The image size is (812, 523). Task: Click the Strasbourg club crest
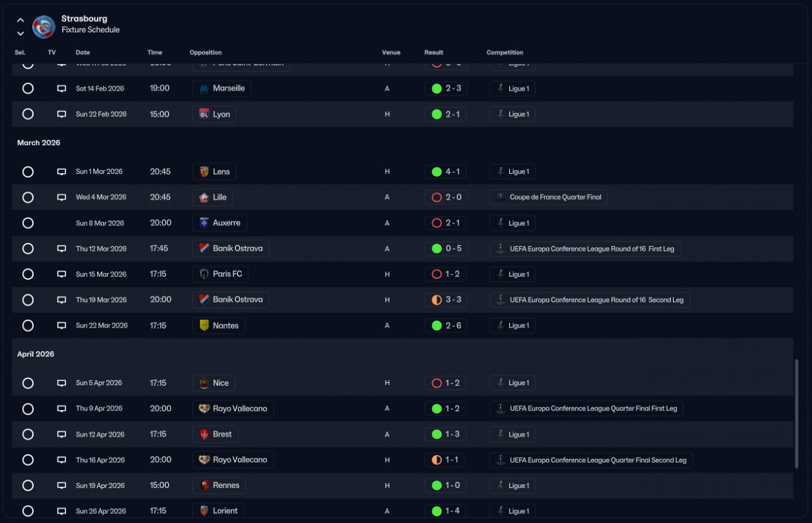[44, 27]
